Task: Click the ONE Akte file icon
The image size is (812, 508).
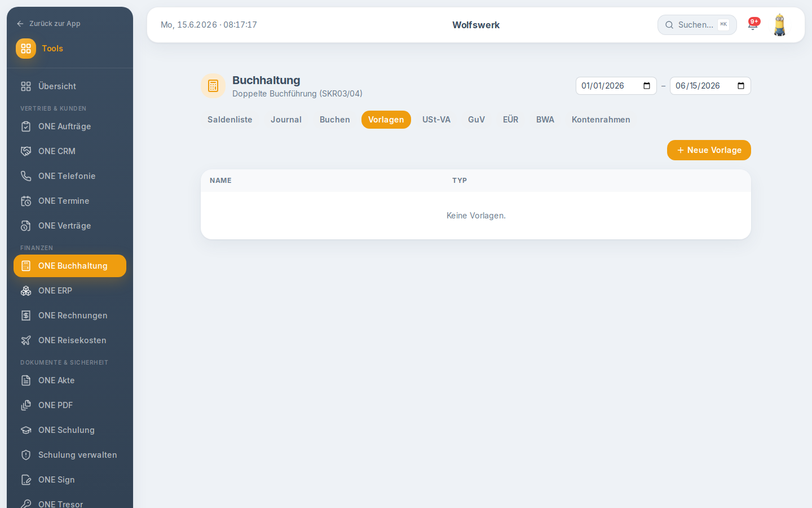Action: [x=26, y=380]
